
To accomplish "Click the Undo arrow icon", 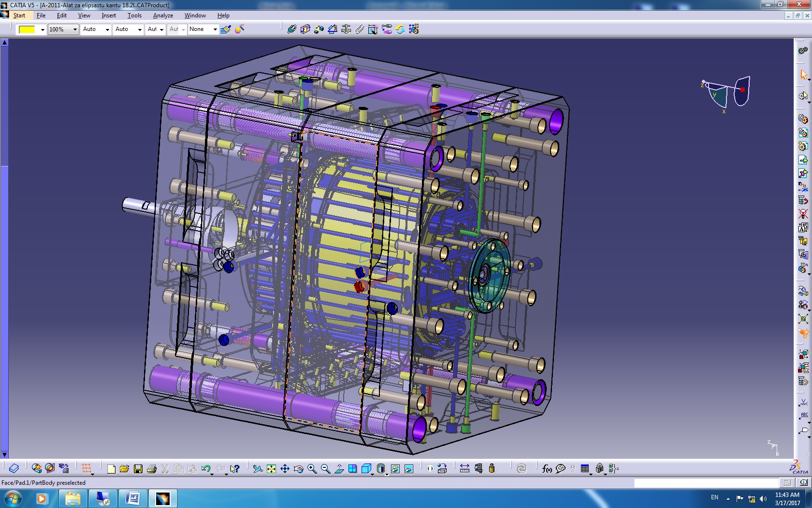I will (x=206, y=468).
